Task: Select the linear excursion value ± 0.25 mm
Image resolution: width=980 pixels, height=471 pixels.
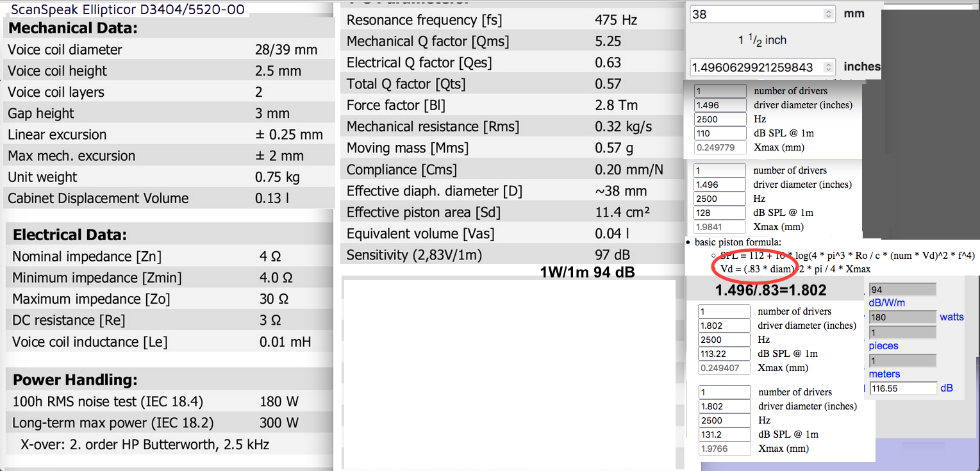Action: pyautogui.click(x=289, y=135)
